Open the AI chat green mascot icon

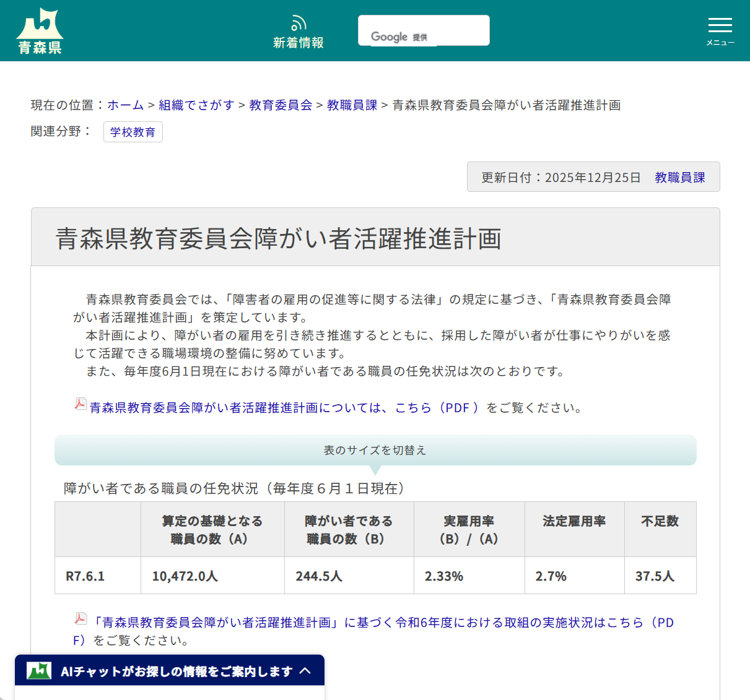tap(38, 670)
